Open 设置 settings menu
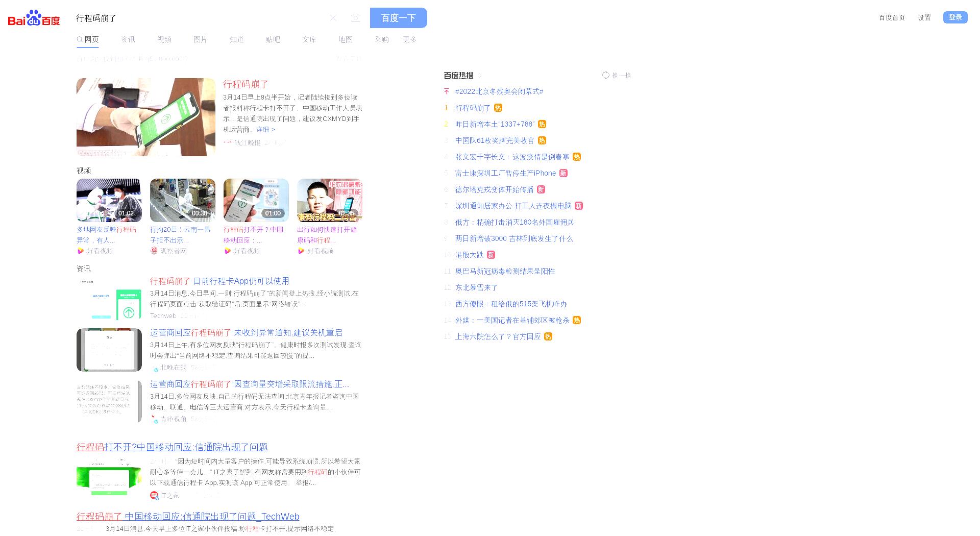This screenshot has height=536, width=980. click(x=924, y=18)
